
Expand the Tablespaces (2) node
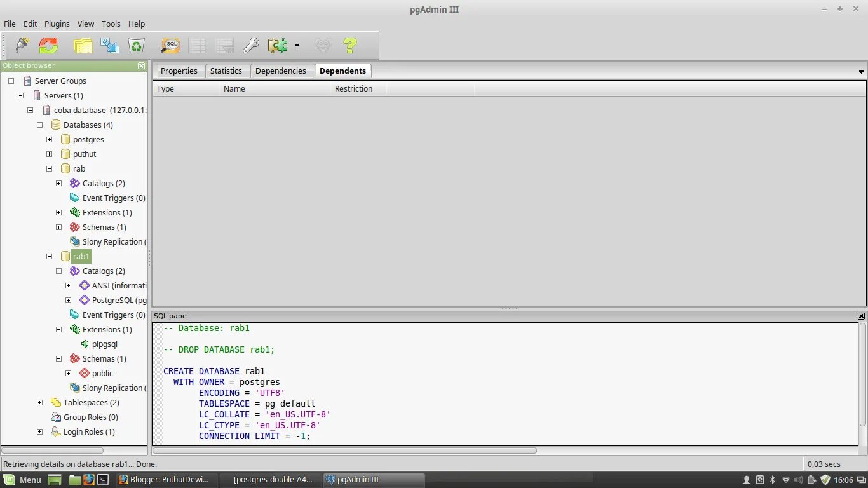pyautogui.click(x=39, y=402)
